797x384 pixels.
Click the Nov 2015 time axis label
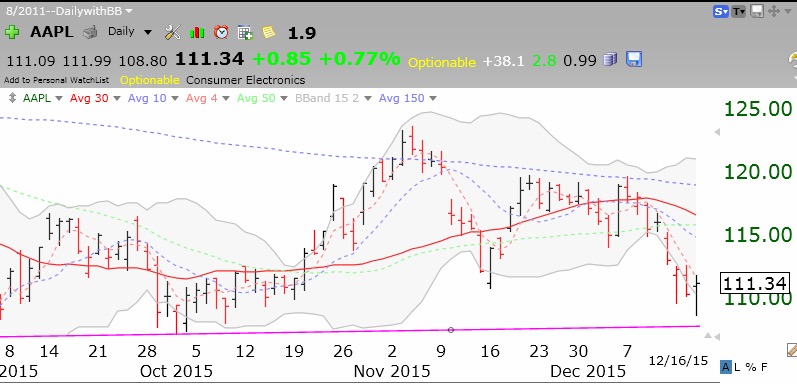point(392,370)
